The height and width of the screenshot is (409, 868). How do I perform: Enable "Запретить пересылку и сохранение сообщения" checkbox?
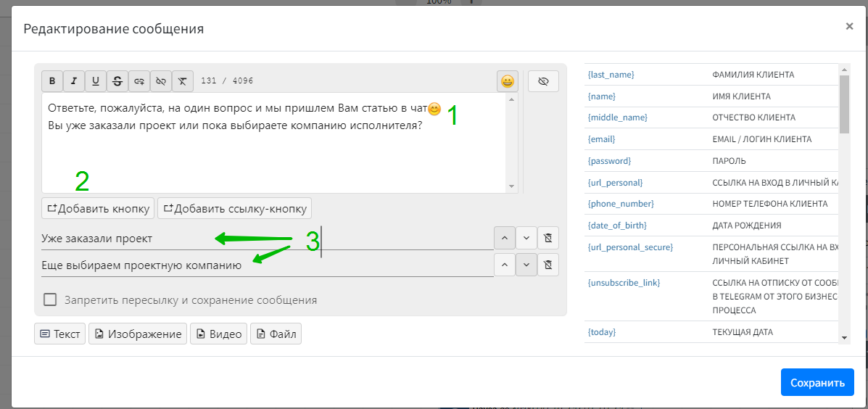click(50, 299)
